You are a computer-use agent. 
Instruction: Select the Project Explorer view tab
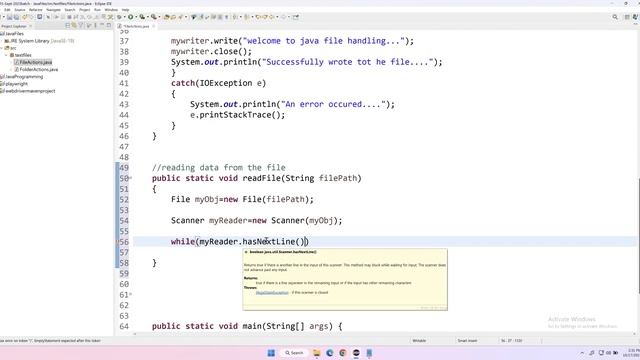pyautogui.click(x=14, y=26)
